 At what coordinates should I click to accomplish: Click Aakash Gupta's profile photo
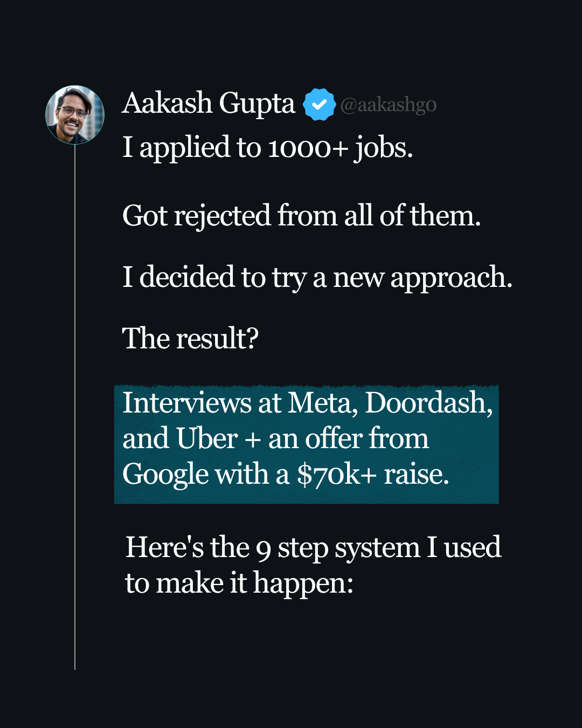(74, 115)
